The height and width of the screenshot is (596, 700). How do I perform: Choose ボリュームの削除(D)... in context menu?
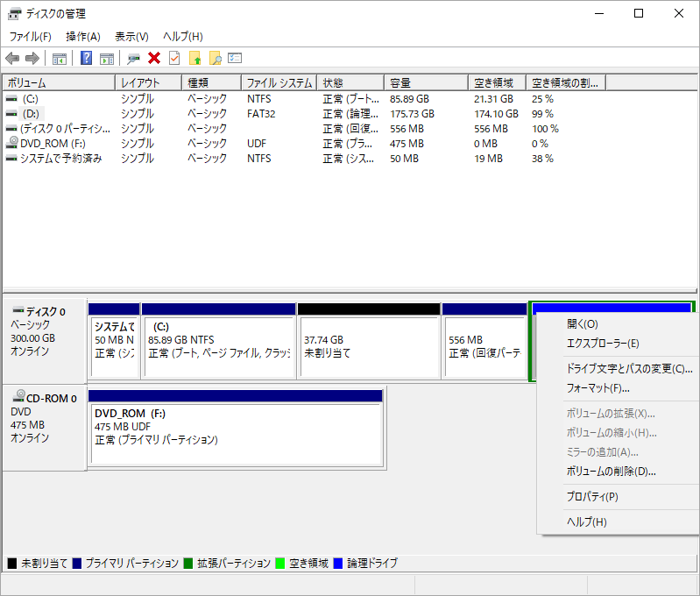coord(612,472)
